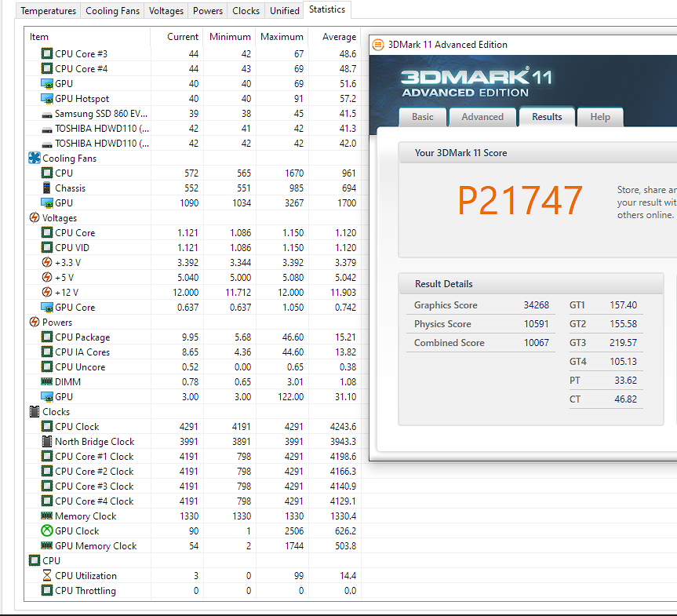
Task: Select the CPU IA Cores row
Action: tap(192, 352)
